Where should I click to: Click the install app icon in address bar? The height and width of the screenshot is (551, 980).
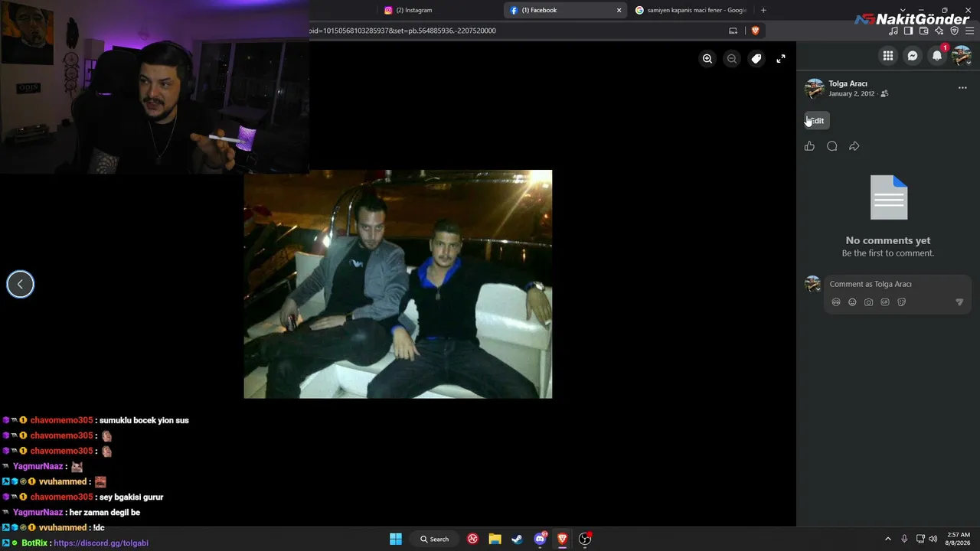(733, 31)
